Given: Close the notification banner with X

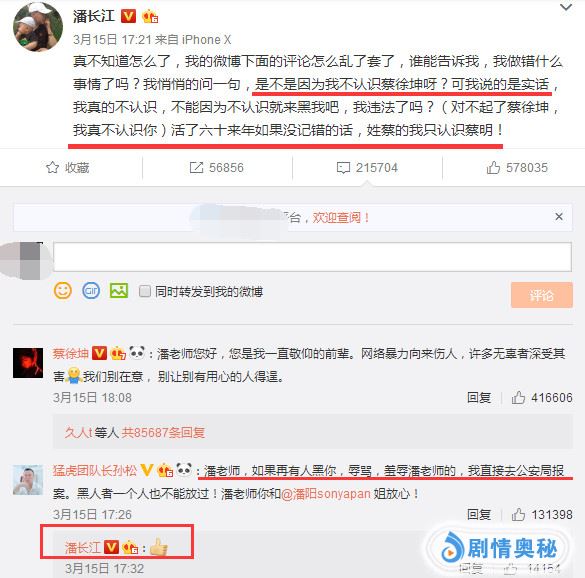Looking at the screenshot, I should [x=559, y=217].
